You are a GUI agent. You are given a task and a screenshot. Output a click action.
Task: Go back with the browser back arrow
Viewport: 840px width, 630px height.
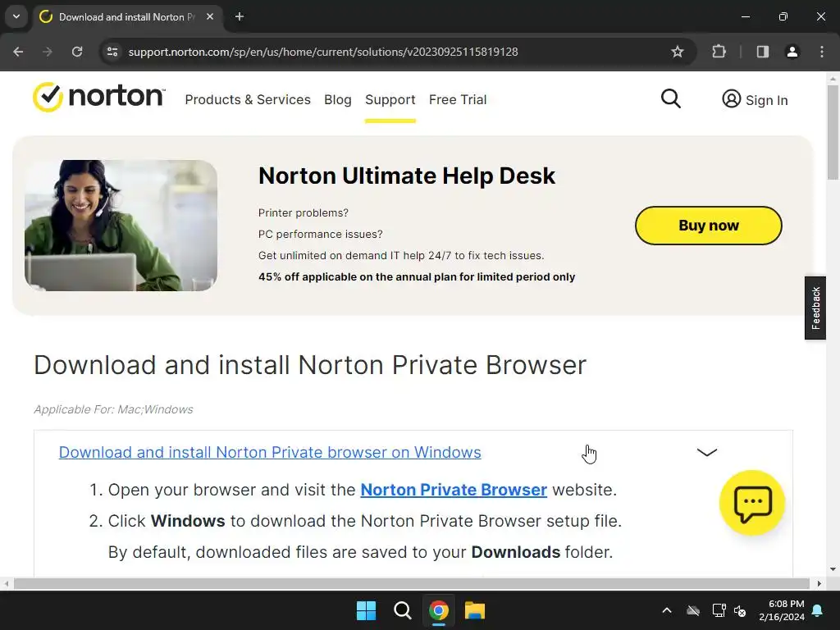(18, 52)
